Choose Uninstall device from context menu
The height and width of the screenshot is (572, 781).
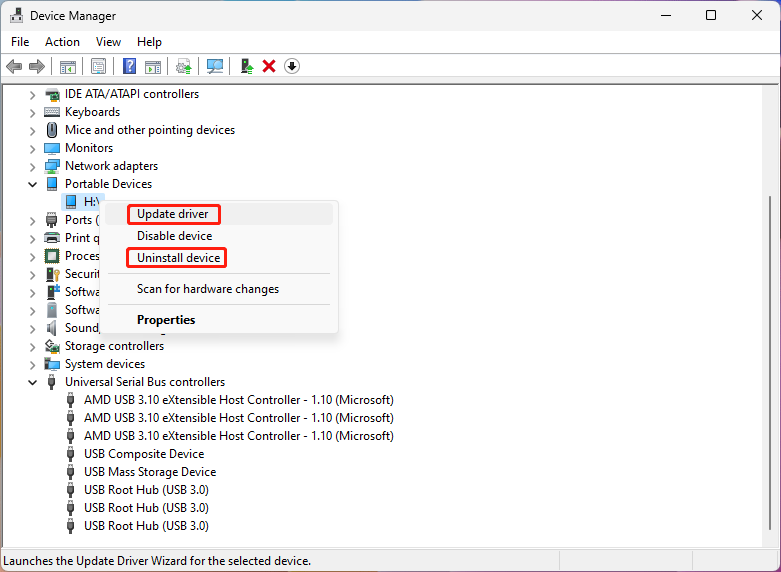(219, 258)
